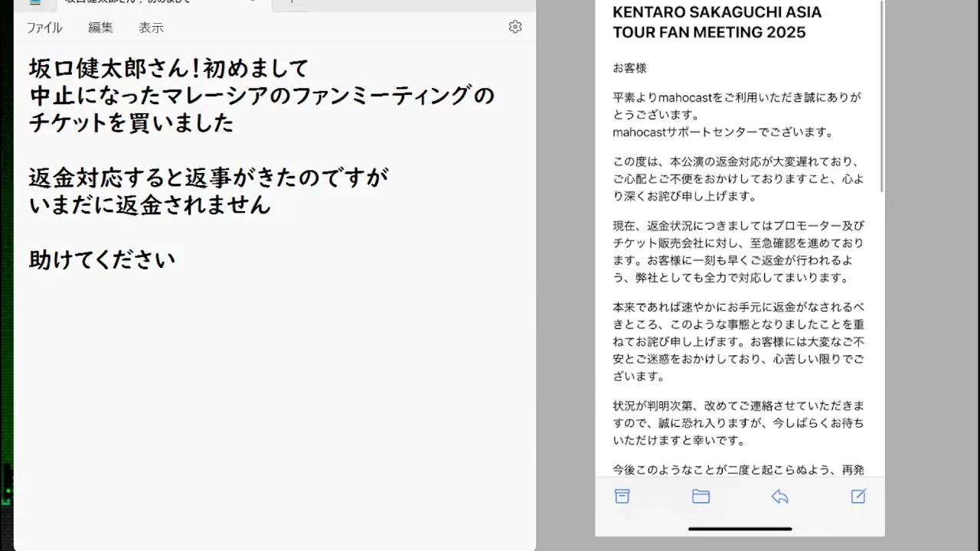Image resolution: width=980 pixels, height=551 pixels.
Task: Tap the paragraph starting 現在、返金状況
Action: point(739,252)
